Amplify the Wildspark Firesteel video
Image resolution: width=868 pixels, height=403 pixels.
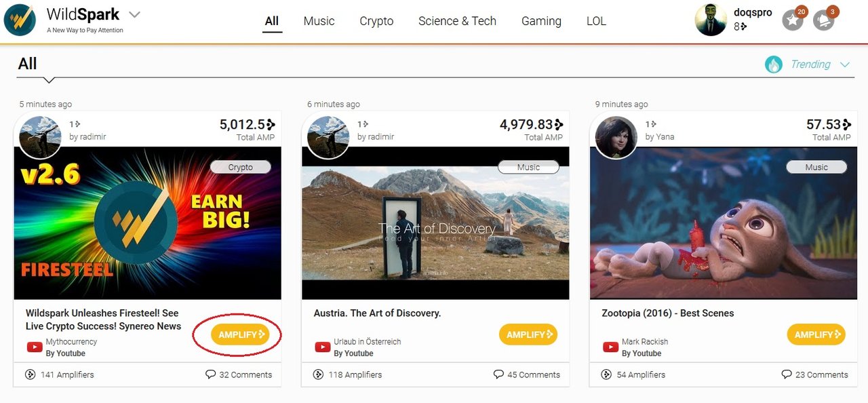tap(240, 334)
